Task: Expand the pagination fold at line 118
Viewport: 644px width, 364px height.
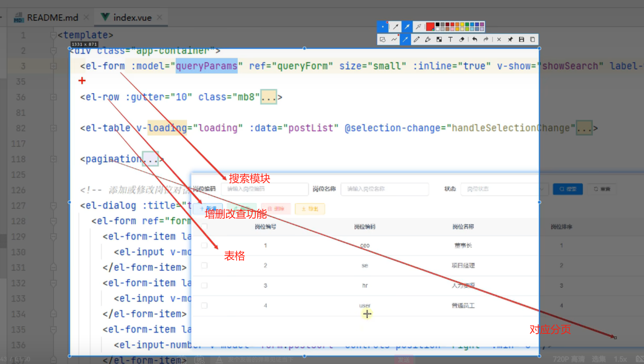Action: (x=53, y=159)
